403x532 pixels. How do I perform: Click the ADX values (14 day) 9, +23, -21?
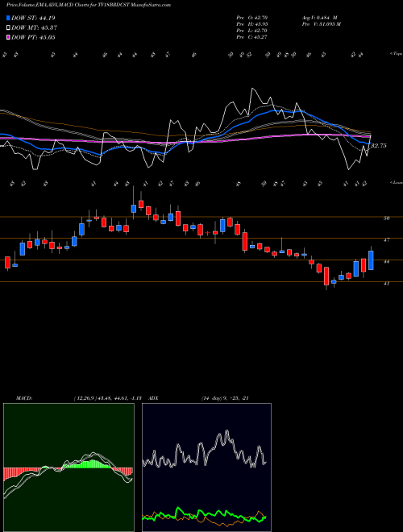coord(225,398)
